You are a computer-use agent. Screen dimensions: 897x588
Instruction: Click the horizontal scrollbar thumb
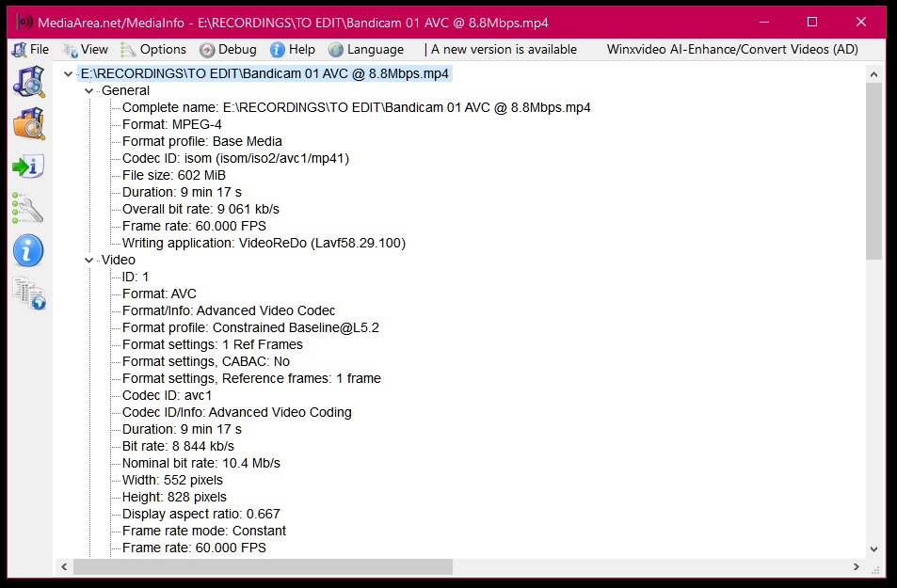coord(264,567)
